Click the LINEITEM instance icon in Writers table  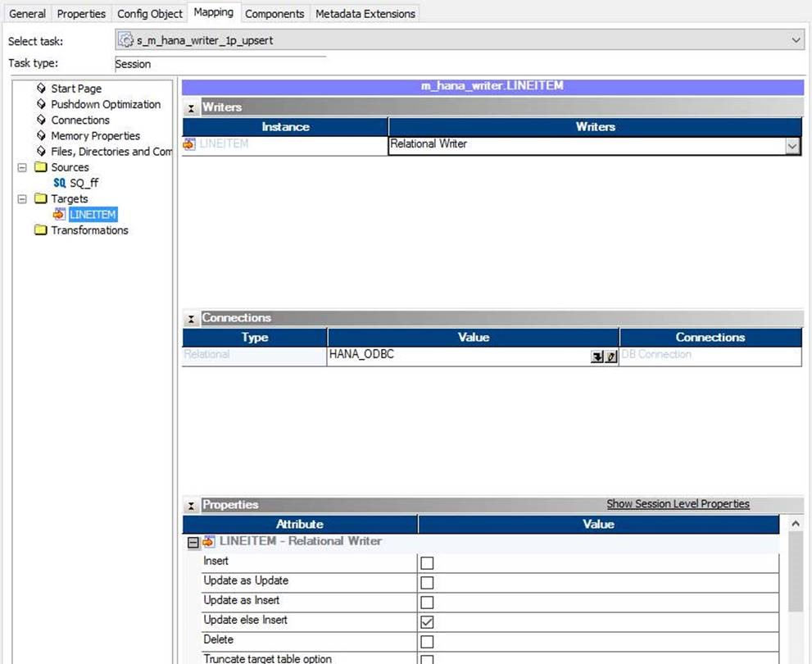[x=189, y=144]
